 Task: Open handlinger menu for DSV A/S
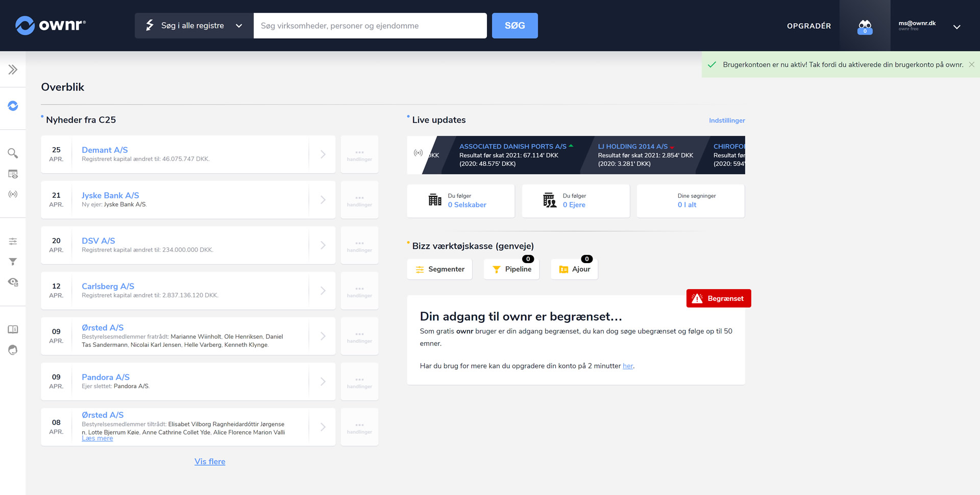click(x=359, y=245)
